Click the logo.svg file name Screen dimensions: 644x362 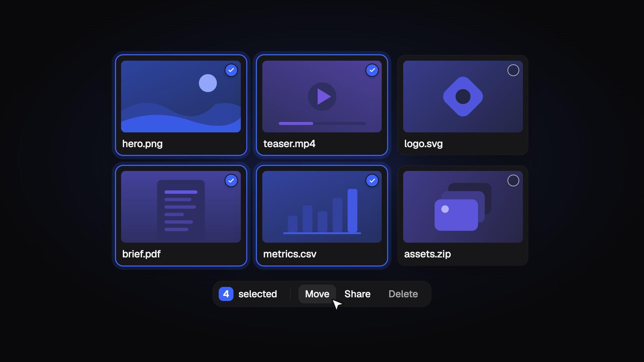tap(423, 144)
